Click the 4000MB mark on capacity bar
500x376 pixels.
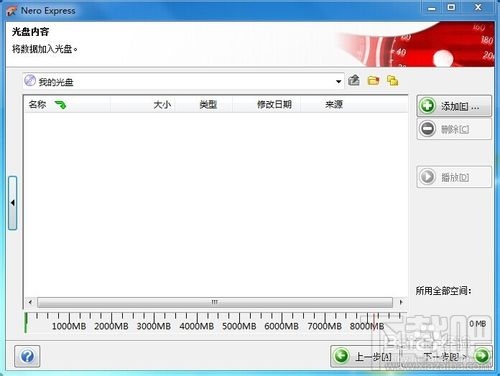(197, 326)
